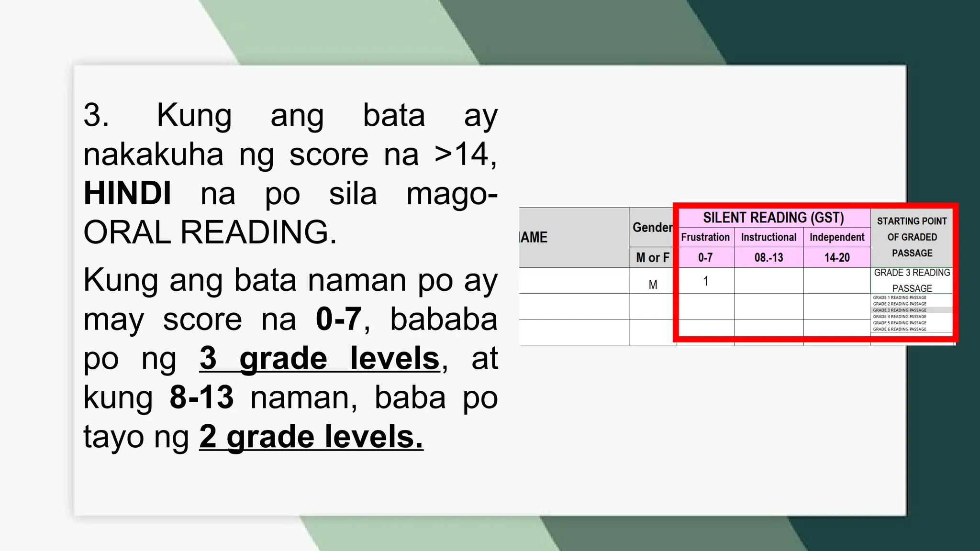
Task: Pick GRADE 6 READING PASSAGE option
Action: coord(900,329)
